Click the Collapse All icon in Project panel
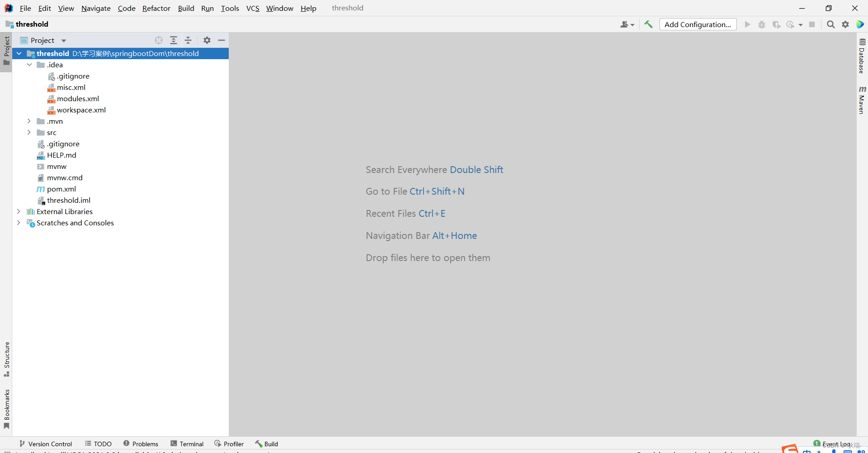Screen dimensions: 868x453 (x=189, y=40)
